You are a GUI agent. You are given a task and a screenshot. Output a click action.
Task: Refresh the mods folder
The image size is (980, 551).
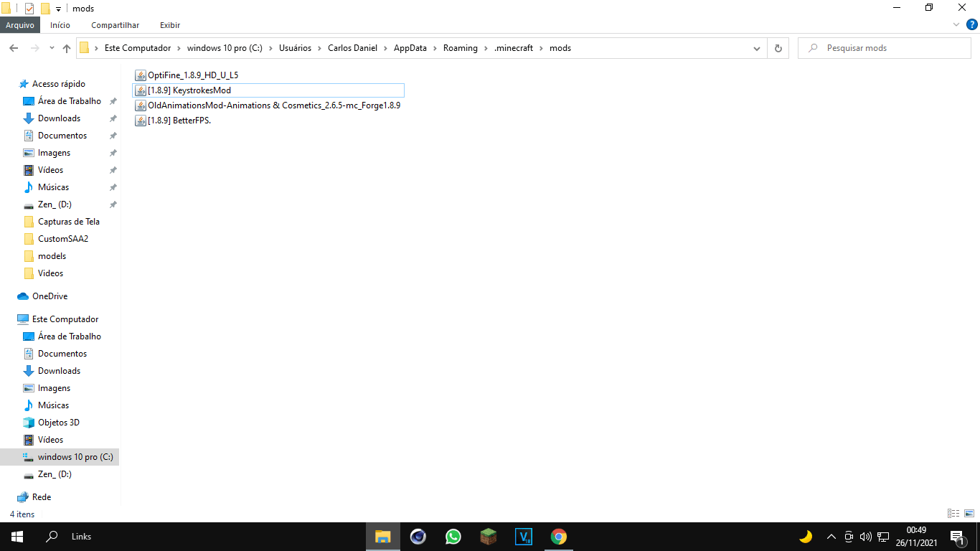point(778,48)
